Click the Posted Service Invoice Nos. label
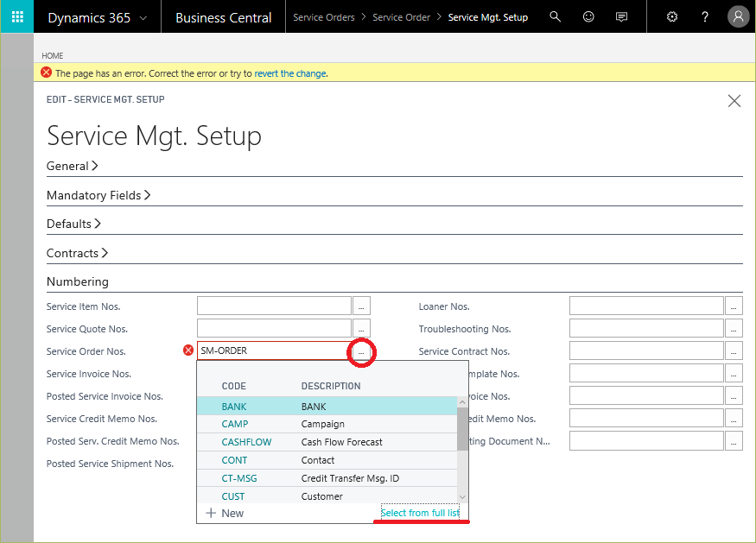This screenshot has width=756, height=543. 105,396
